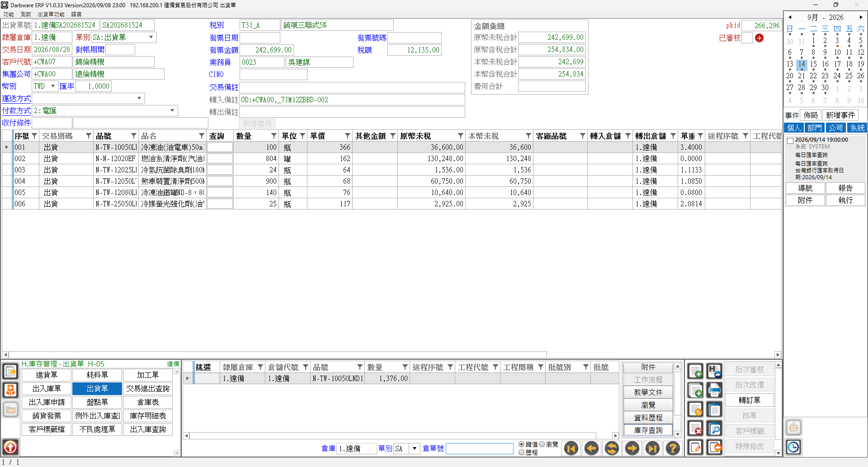The height and width of the screenshot is (467, 868).
Task: Go to next record arrow icon
Action: pos(632,448)
